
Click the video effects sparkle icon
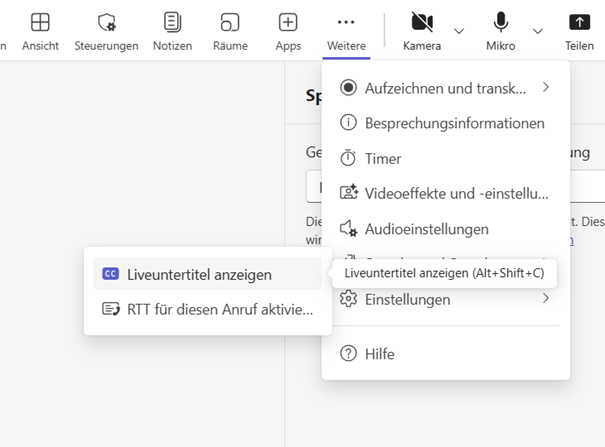click(348, 192)
